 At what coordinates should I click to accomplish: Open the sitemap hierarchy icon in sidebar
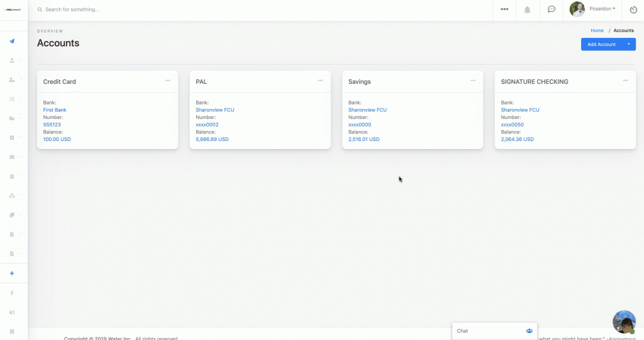click(12, 196)
